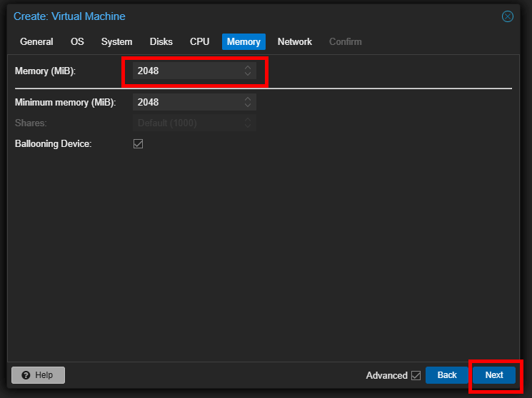
Task: Increase Minimum memory with up arrow
Action: [x=248, y=98]
